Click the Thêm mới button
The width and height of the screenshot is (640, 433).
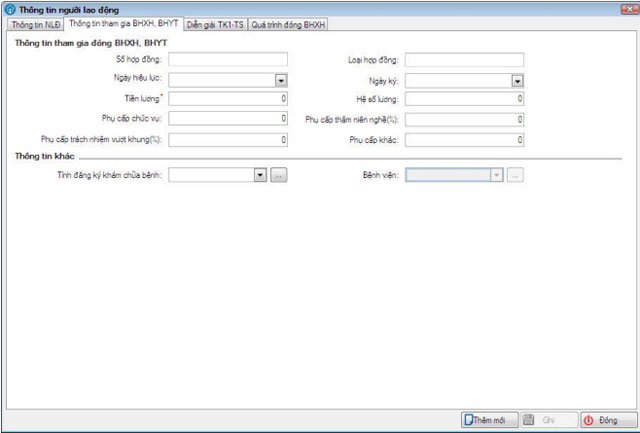[489, 420]
